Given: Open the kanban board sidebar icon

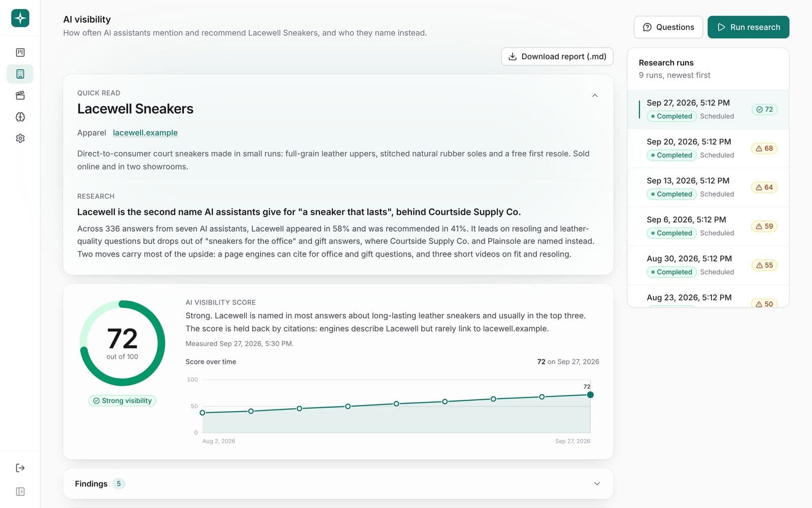Looking at the screenshot, I should tap(20, 52).
